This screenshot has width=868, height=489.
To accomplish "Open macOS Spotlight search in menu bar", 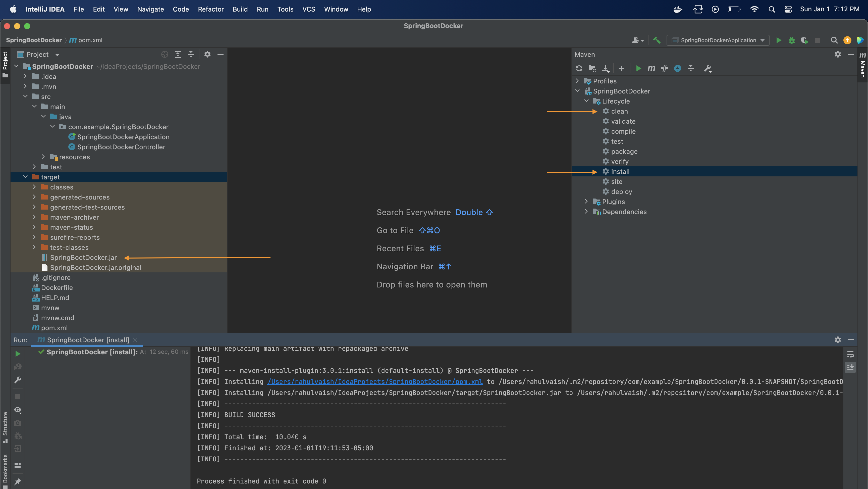I will pos(772,9).
